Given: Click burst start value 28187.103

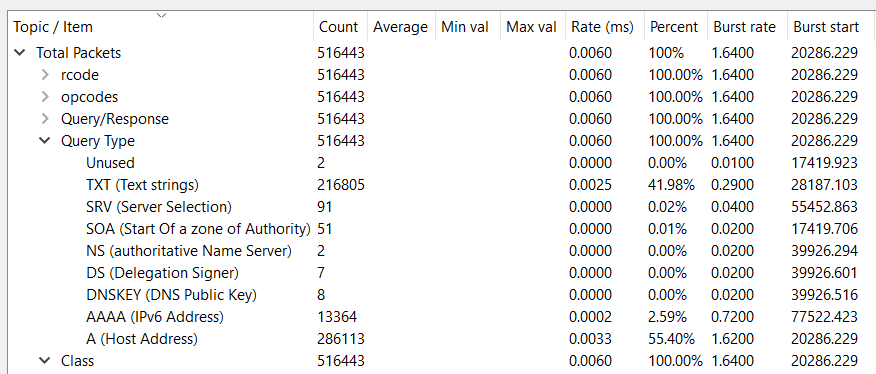Looking at the screenshot, I should 824,185.
